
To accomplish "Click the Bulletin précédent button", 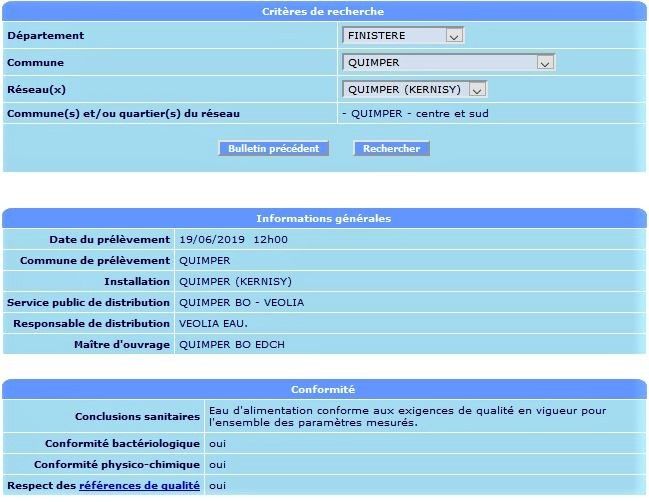I will click(x=274, y=149).
